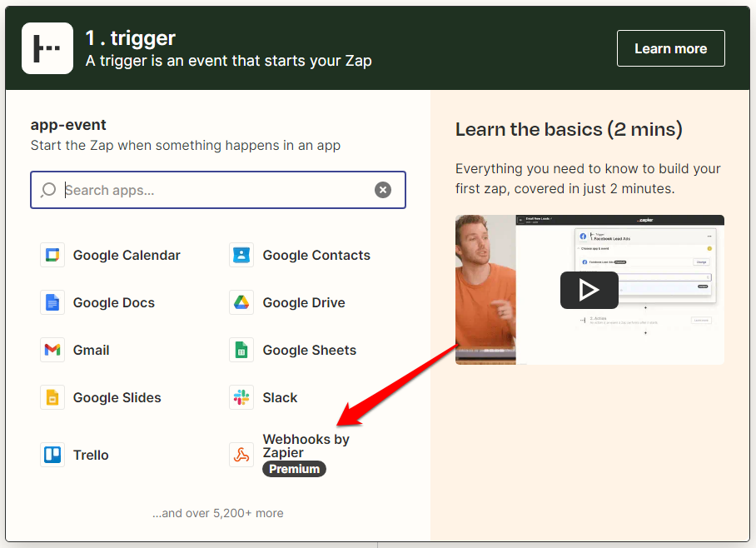Select the Google Sheets icon
756x548 pixels.
click(x=241, y=351)
